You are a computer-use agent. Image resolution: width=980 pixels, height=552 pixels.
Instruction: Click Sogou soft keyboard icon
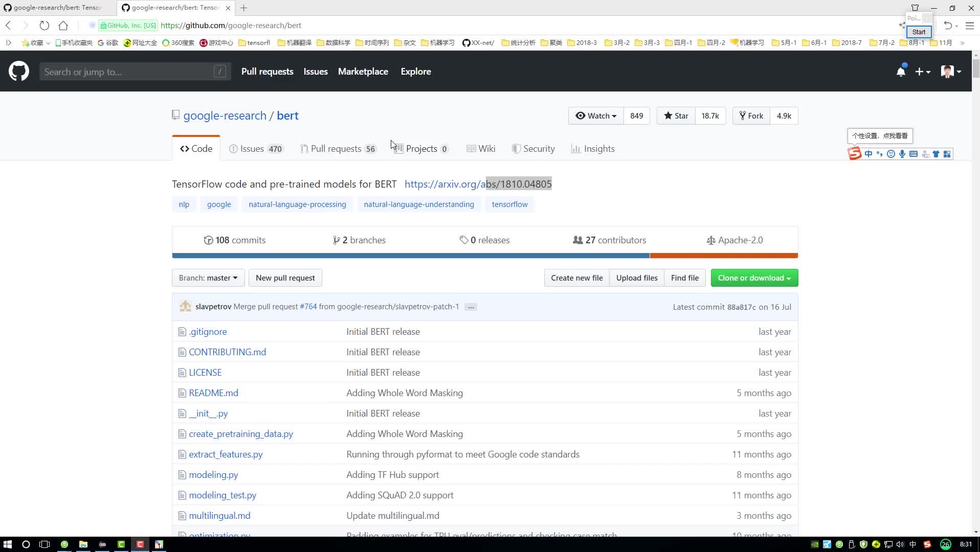pos(914,154)
